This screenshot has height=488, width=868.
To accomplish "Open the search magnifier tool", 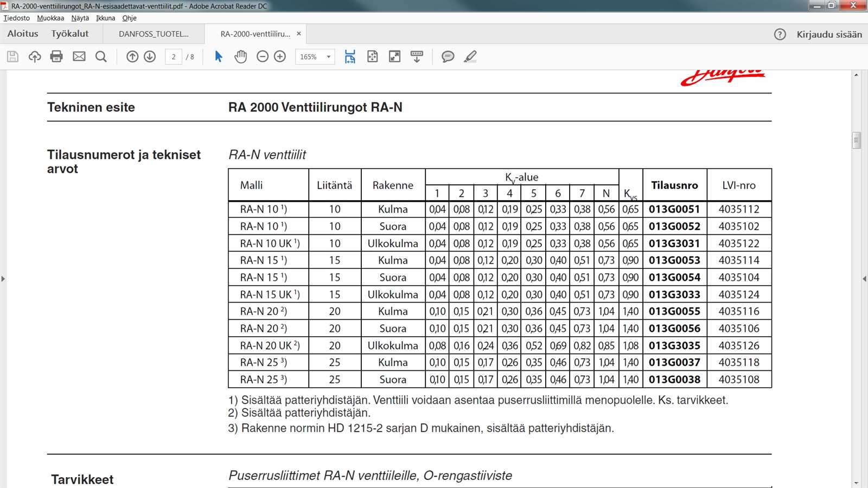I will [x=101, y=56].
